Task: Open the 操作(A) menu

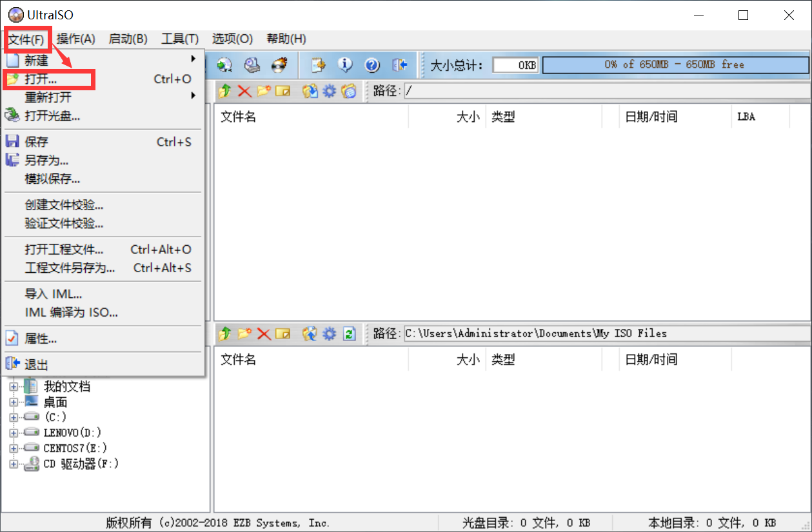Action: tap(76, 39)
